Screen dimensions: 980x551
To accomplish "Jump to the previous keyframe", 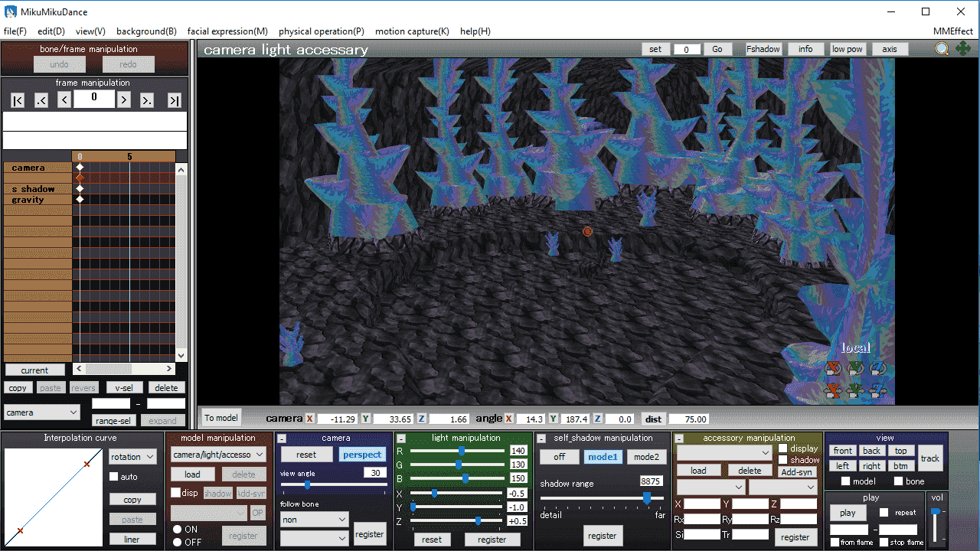I will [x=41, y=100].
